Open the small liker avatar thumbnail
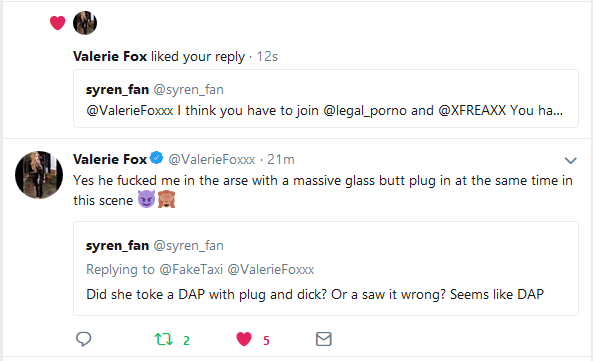 85,23
